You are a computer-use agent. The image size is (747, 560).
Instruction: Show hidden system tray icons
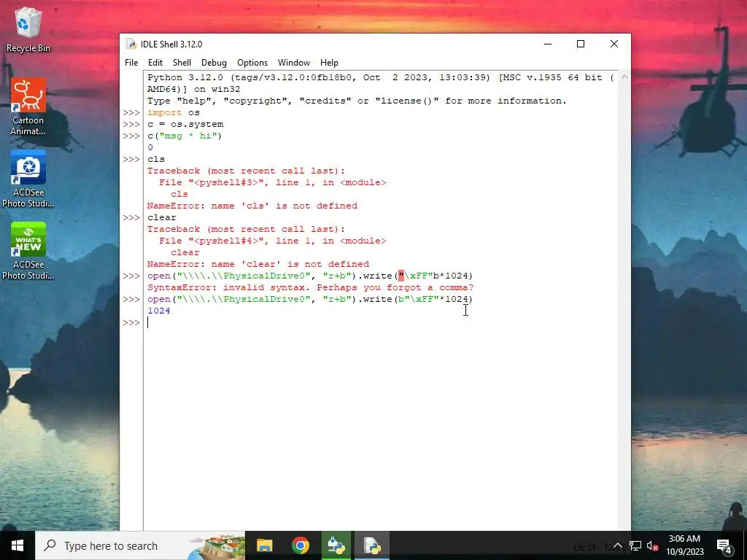click(617, 545)
